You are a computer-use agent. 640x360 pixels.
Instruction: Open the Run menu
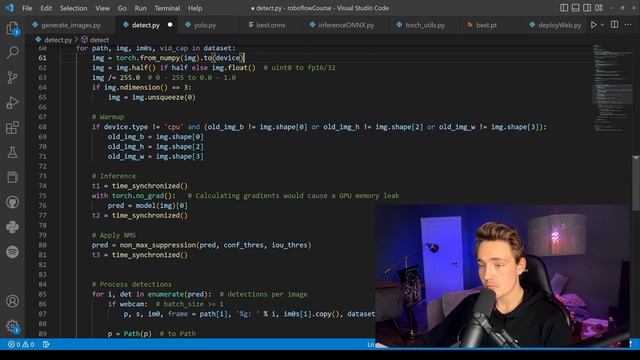click(140, 8)
